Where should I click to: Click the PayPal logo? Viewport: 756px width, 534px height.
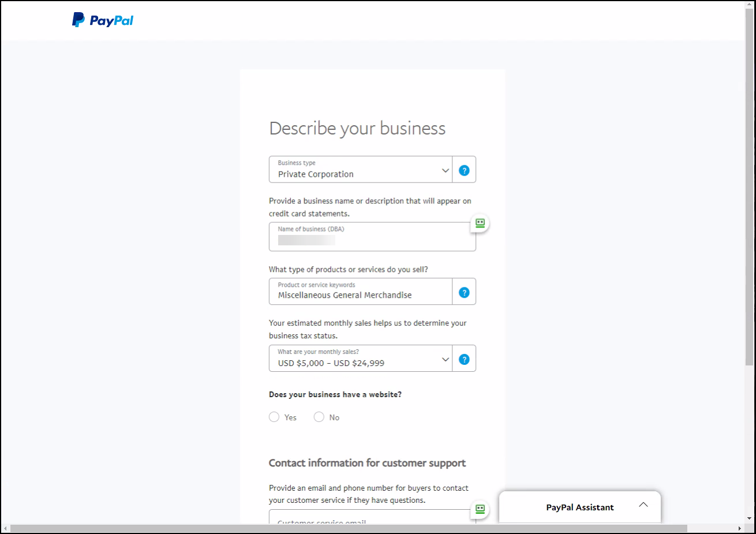pos(103,20)
